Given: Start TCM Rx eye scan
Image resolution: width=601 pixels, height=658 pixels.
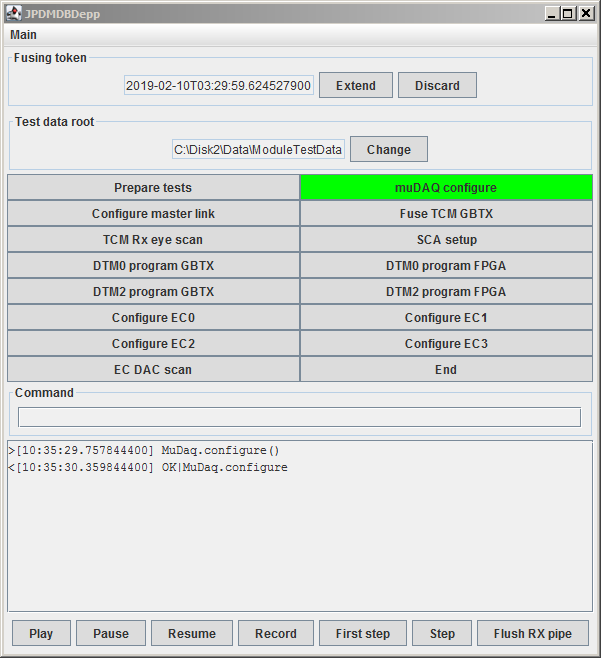Looking at the screenshot, I should tap(153, 239).
